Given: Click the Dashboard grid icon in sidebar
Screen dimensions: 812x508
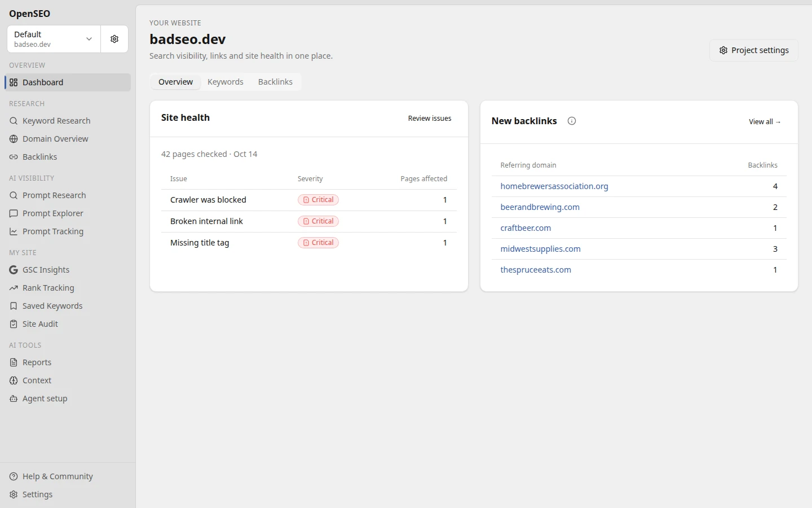Looking at the screenshot, I should 14,82.
